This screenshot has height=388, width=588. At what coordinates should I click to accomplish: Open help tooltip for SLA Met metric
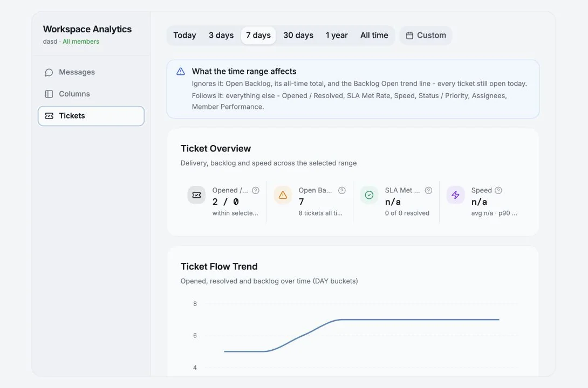428,190
